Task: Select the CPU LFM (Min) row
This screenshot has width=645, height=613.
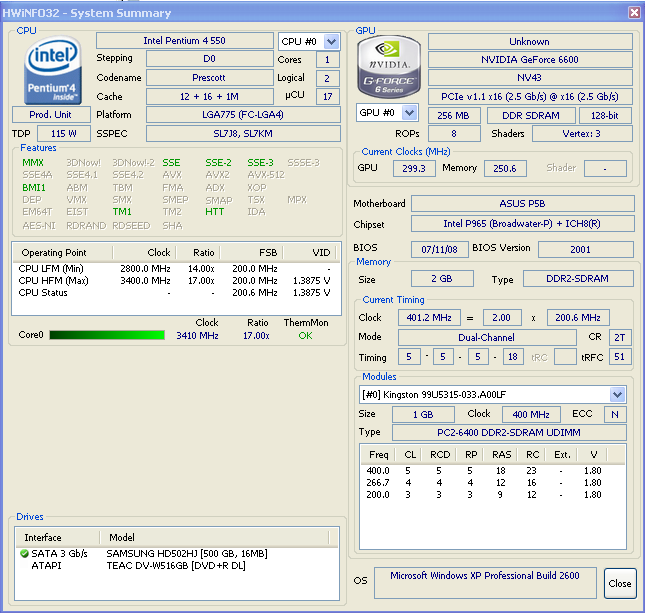Action: click(x=176, y=269)
